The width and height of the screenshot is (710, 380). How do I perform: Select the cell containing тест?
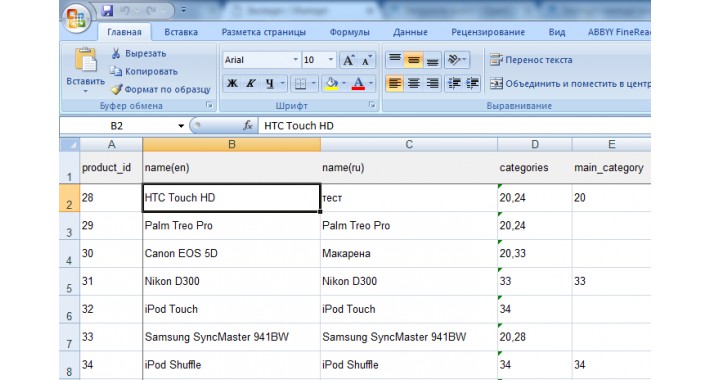pyautogui.click(x=409, y=197)
